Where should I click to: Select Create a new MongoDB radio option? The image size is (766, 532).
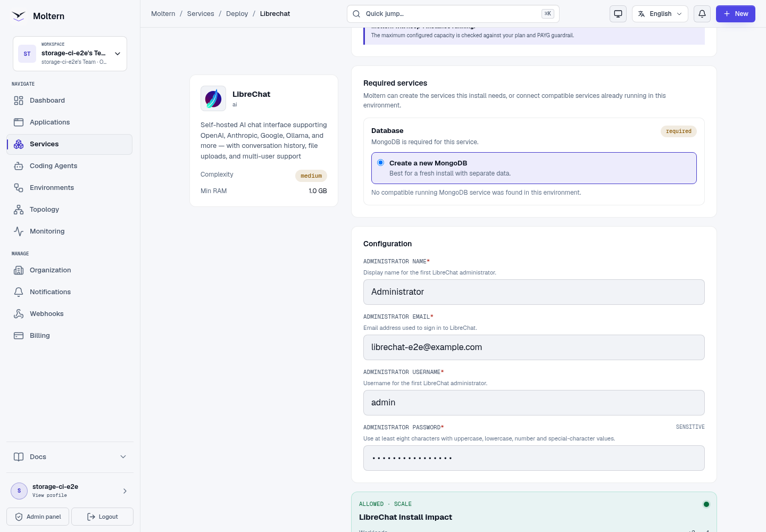(x=381, y=163)
